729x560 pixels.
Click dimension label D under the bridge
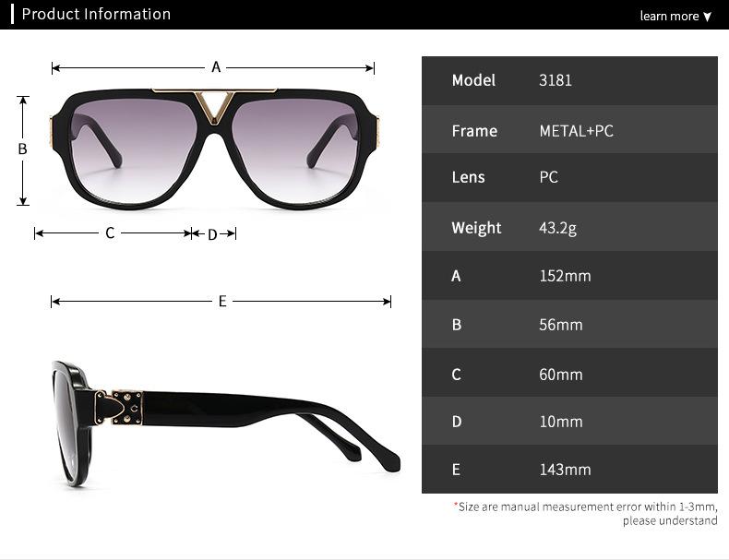tap(212, 234)
